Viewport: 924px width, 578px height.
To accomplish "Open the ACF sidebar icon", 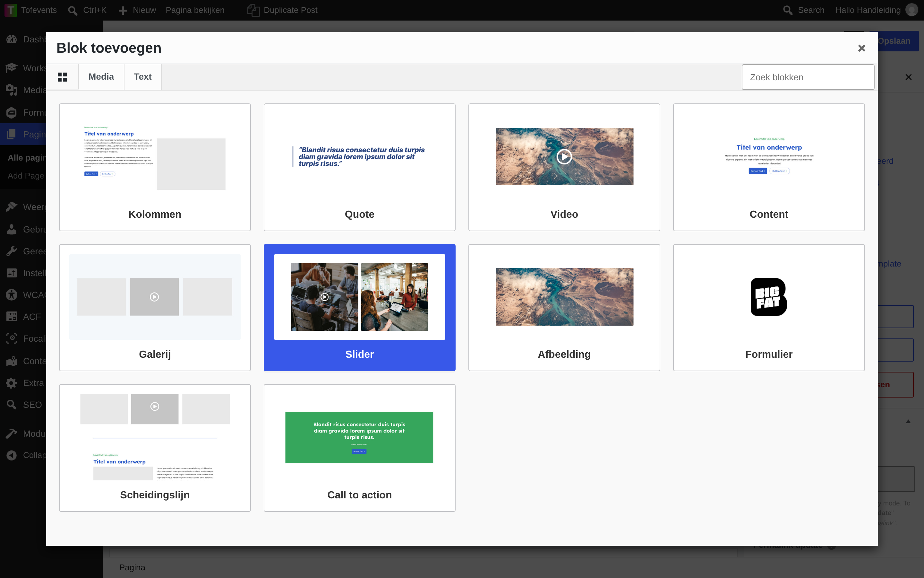I will [x=12, y=317].
